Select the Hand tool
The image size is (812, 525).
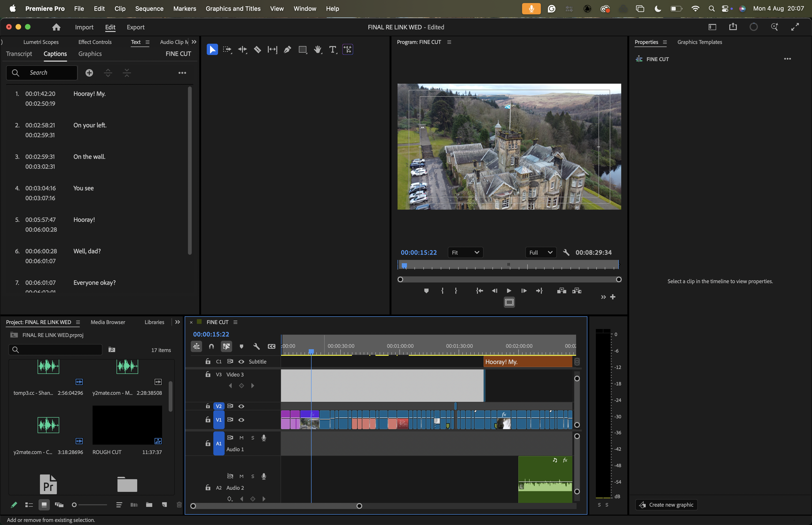(x=318, y=50)
